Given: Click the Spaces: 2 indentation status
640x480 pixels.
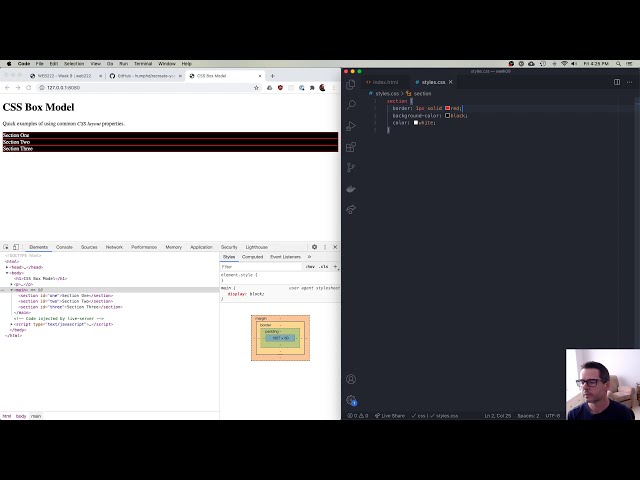Looking at the screenshot, I should point(528,416).
